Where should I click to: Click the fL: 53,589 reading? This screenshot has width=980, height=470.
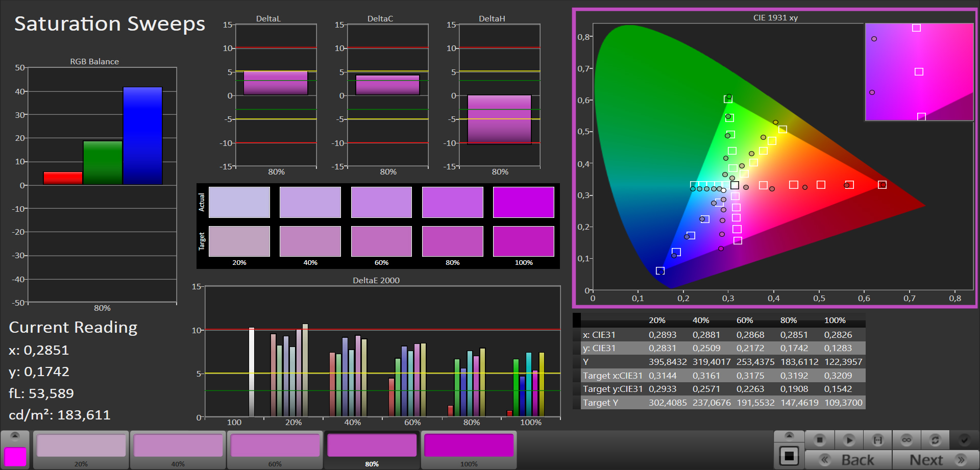tap(41, 393)
